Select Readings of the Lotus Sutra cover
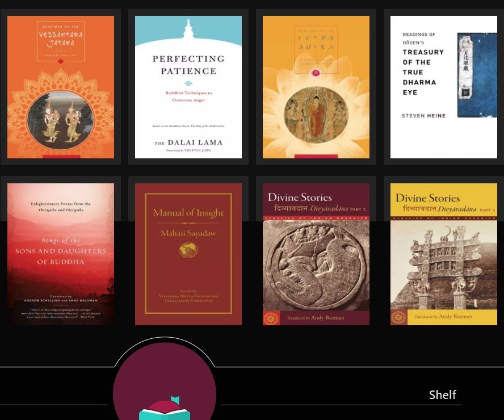Screen dimensions: 504x420 click(x=316, y=87)
